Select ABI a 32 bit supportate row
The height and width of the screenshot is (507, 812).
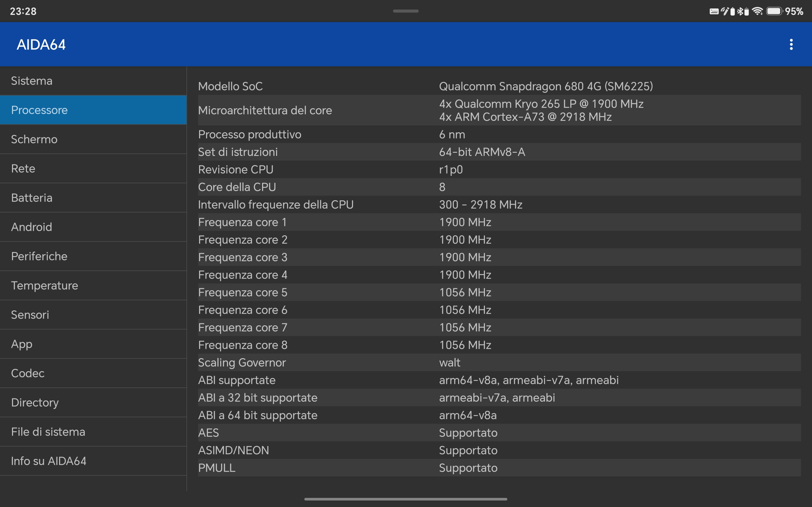click(499, 398)
